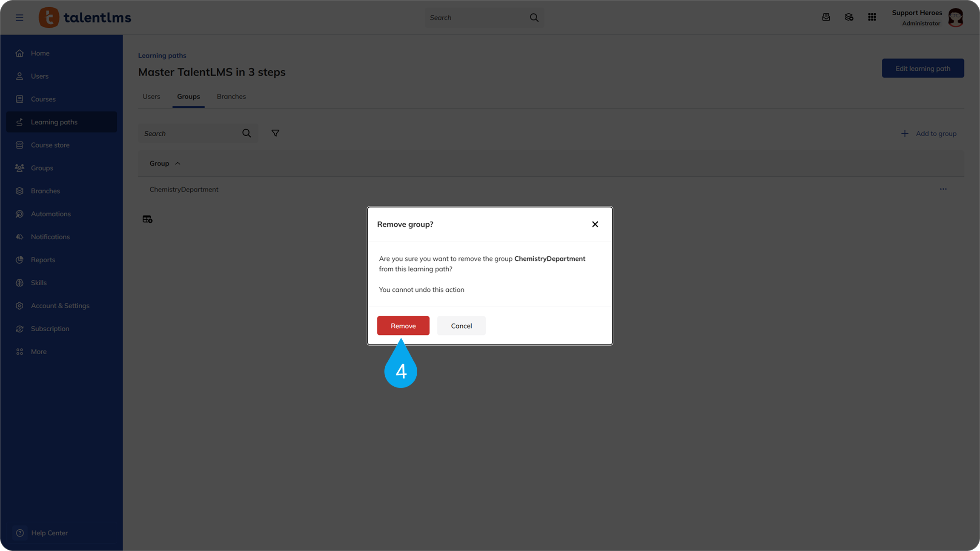Close the Remove group dialog
Screen dimensions: 980x551
click(x=595, y=224)
